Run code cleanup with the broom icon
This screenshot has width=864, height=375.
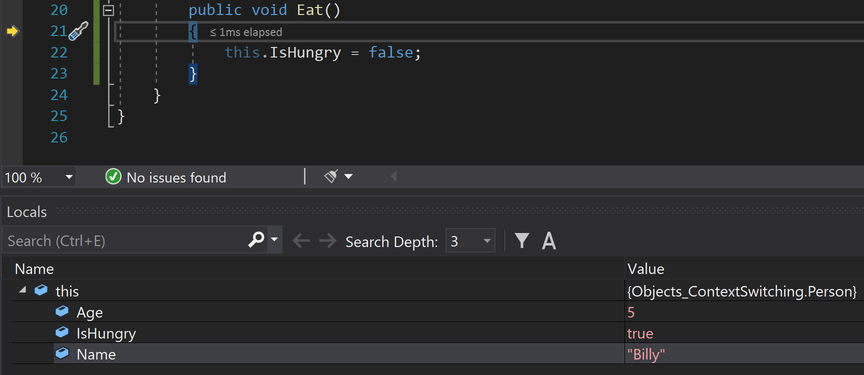pos(331,176)
